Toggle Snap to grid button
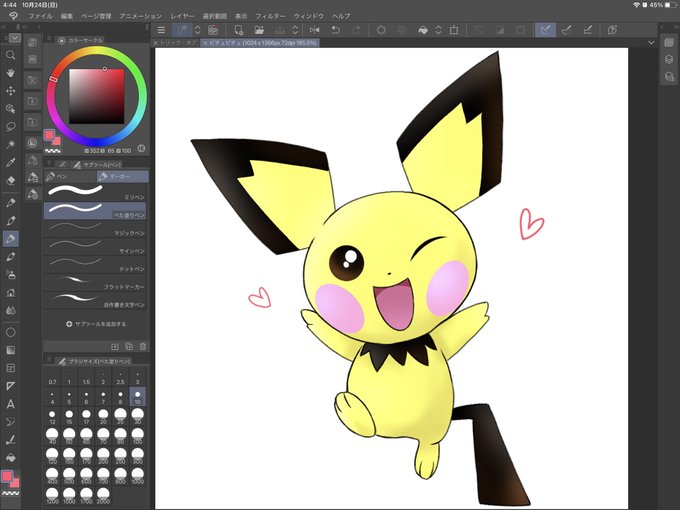 coord(588,30)
